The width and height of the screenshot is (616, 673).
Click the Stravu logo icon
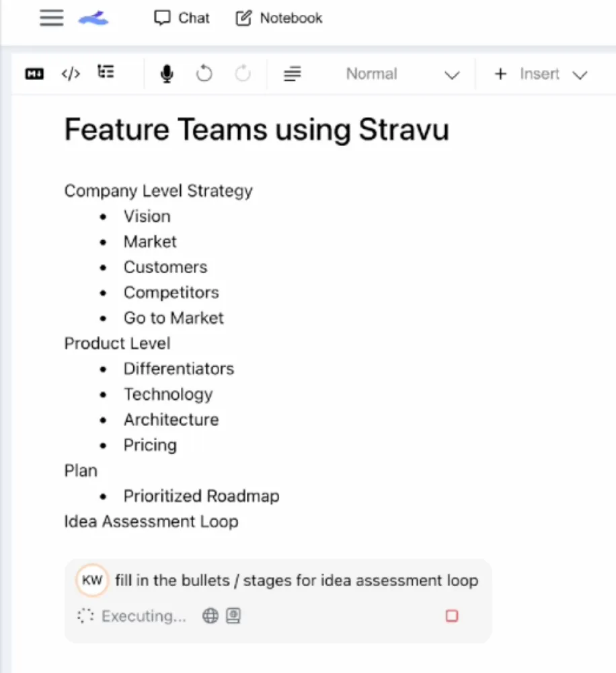[93, 18]
